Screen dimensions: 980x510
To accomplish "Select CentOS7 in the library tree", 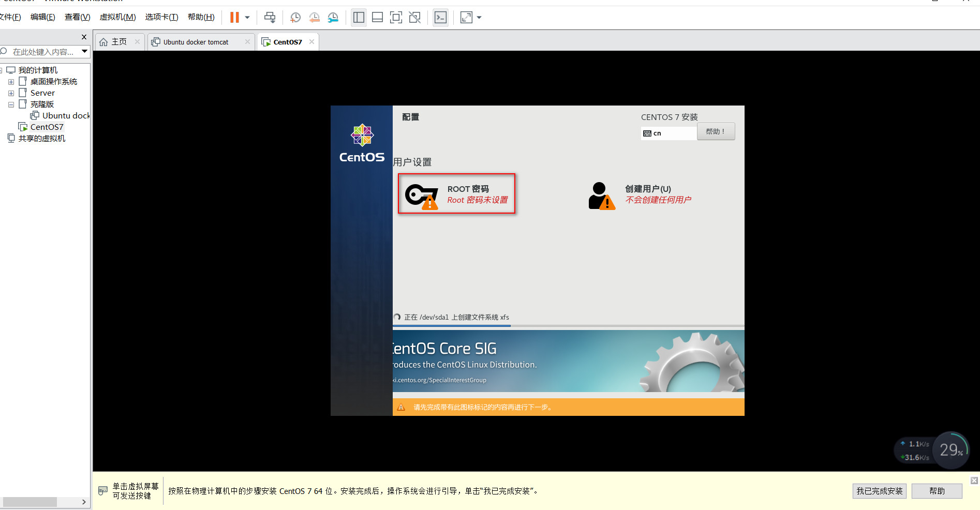I will 47,127.
